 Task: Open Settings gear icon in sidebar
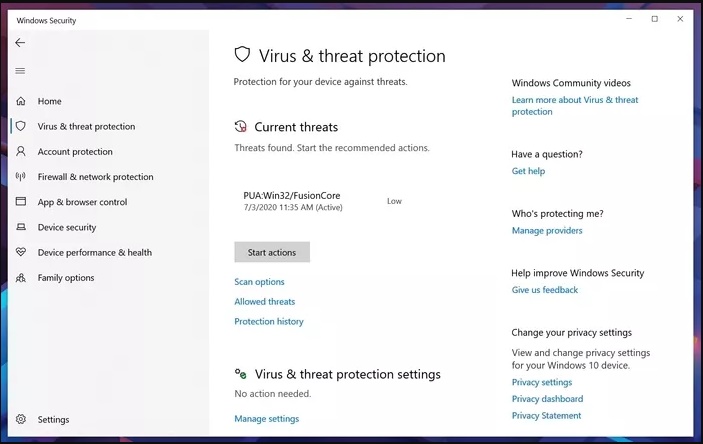[21, 419]
